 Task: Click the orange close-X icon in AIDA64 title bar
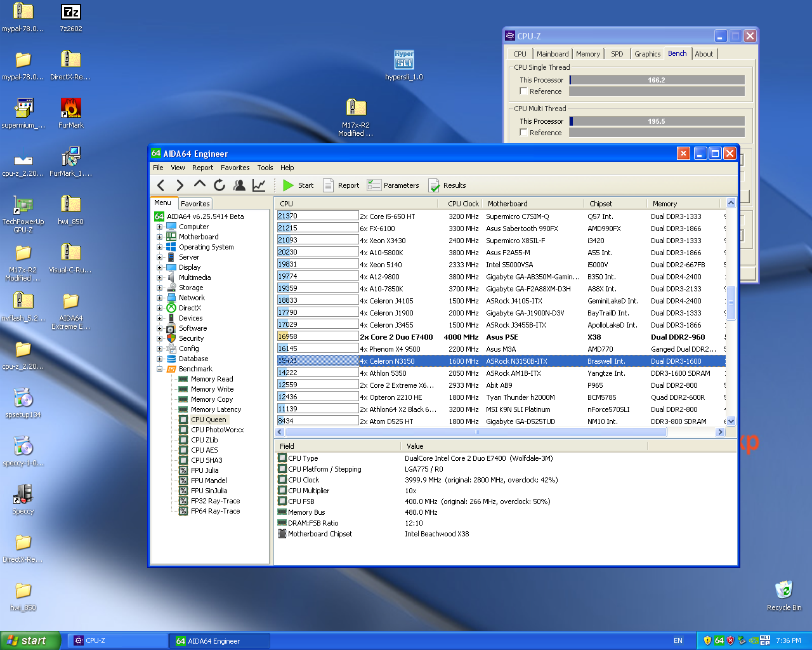[683, 153]
